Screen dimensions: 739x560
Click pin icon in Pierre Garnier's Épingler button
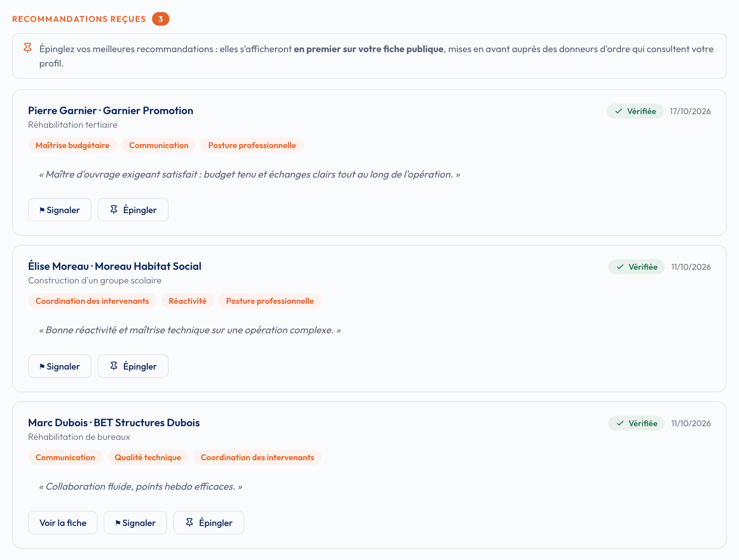(114, 209)
